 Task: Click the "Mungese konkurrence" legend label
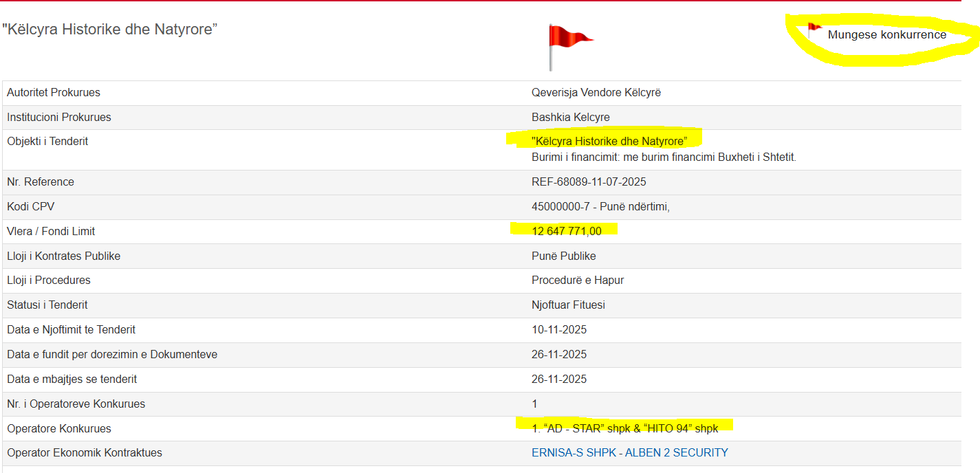[886, 35]
